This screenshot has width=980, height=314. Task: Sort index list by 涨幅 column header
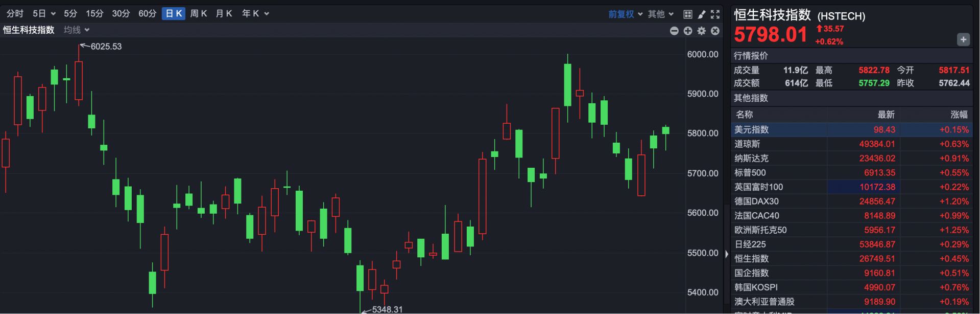pyautogui.click(x=959, y=115)
